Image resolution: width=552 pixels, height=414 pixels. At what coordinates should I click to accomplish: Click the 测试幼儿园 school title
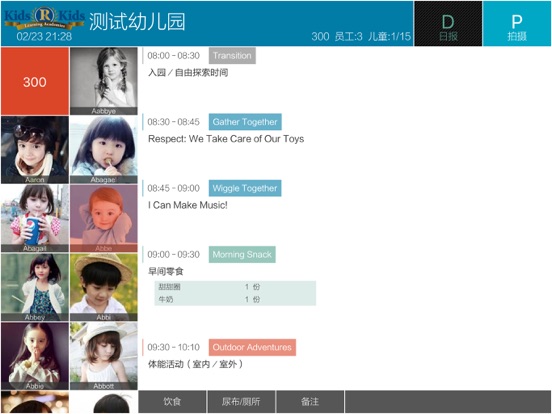137,21
